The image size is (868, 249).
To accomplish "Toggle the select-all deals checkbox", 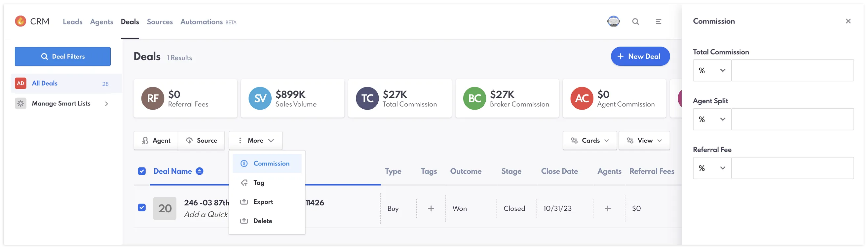I will pos(142,171).
